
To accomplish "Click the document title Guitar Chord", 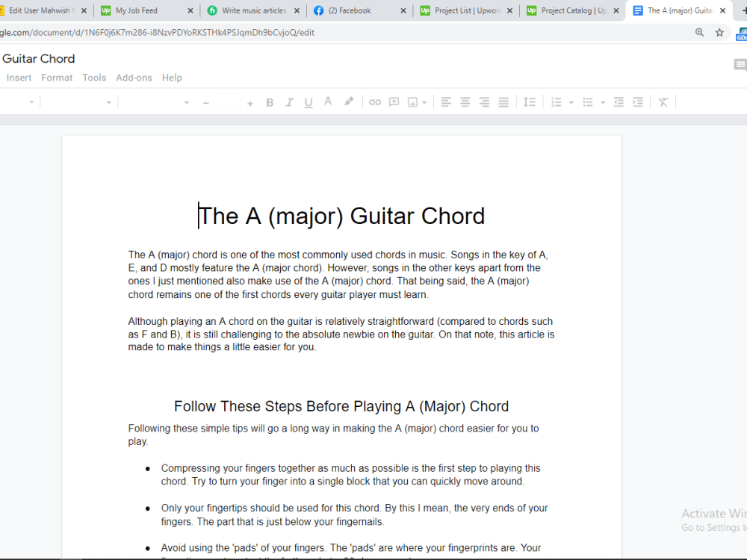I will (x=39, y=58).
